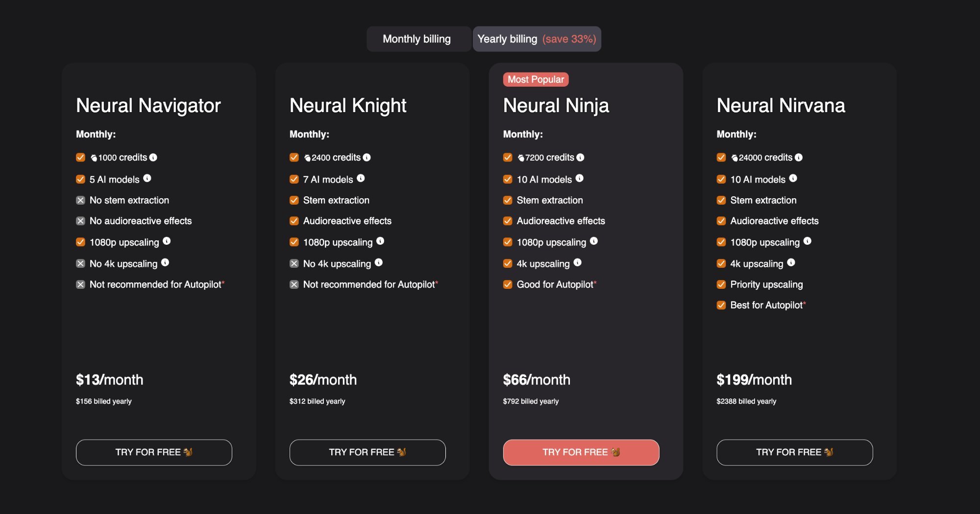Image resolution: width=980 pixels, height=514 pixels.
Task: Click Try For Free under Neural Navigator
Action: click(154, 452)
